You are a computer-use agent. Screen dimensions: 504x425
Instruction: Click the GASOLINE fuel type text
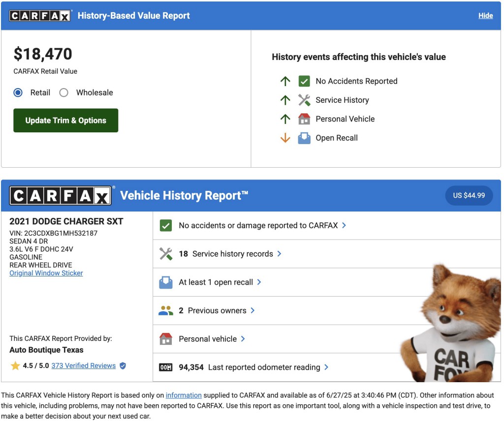pyautogui.click(x=26, y=257)
